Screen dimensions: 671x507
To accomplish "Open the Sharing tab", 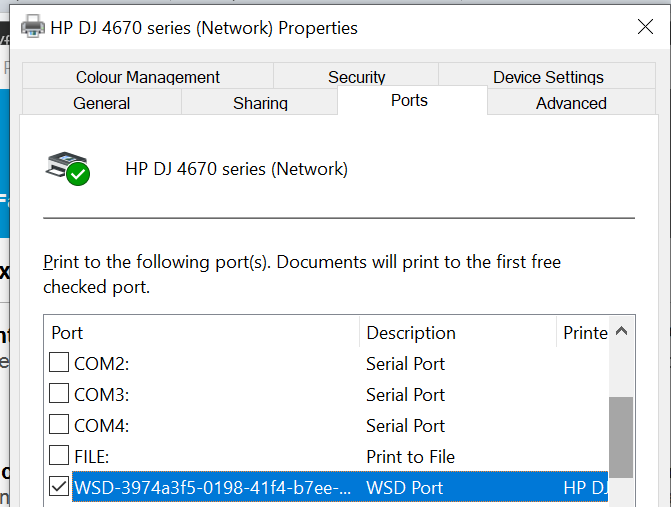I will pyautogui.click(x=260, y=103).
